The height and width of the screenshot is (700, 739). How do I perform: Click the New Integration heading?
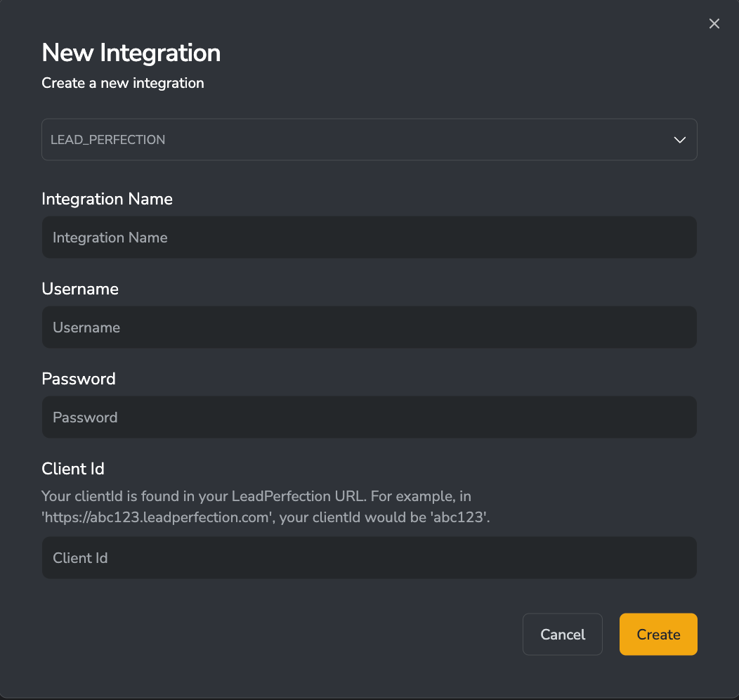click(131, 53)
